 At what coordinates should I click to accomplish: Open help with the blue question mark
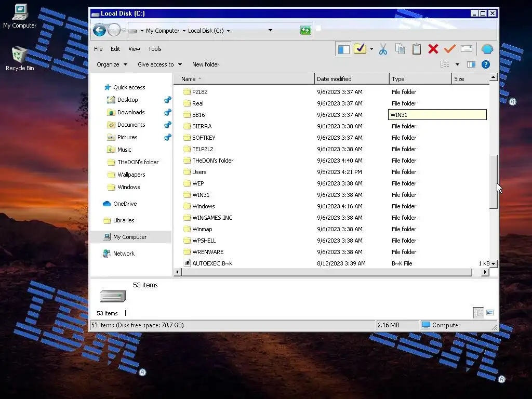pos(486,64)
